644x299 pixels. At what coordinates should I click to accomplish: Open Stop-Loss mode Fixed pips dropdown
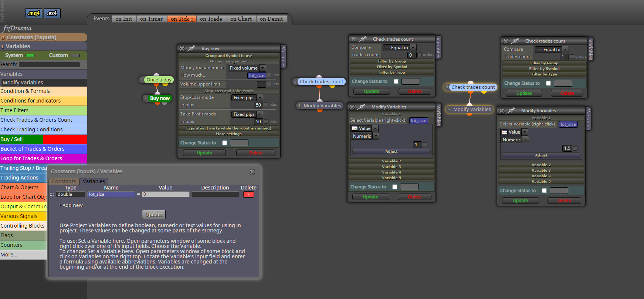click(247, 98)
